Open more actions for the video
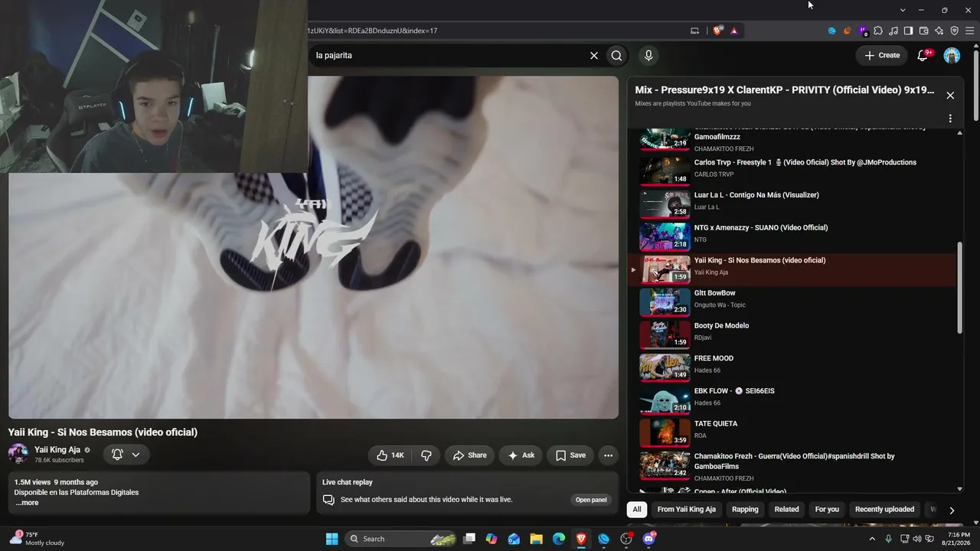The image size is (980, 551). coord(608,455)
